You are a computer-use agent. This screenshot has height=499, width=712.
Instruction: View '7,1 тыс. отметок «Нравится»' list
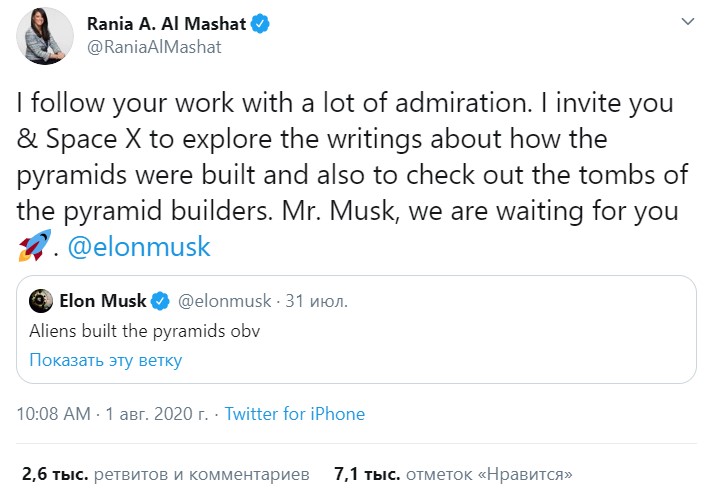[x=453, y=472]
